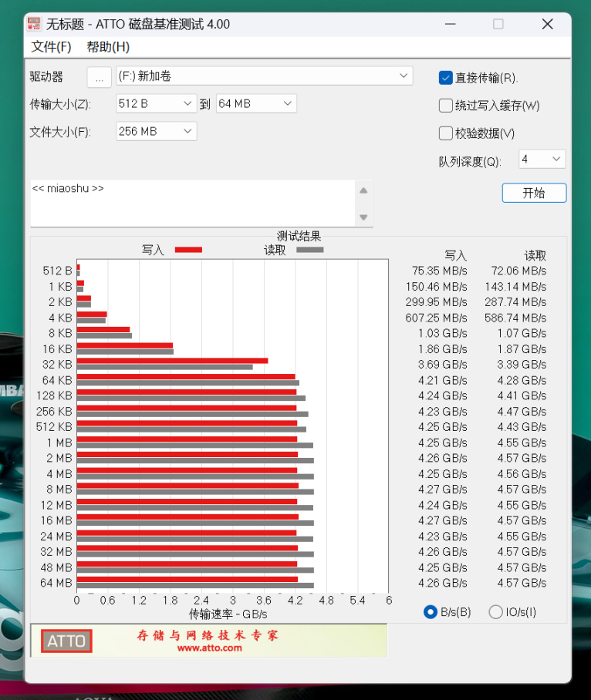
Task: Click the 3.39 GB/s read value
Action: coord(522,365)
